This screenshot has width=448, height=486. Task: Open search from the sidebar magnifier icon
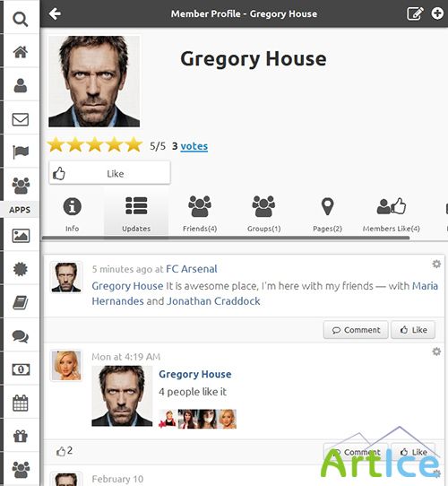click(x=21, y=19)
